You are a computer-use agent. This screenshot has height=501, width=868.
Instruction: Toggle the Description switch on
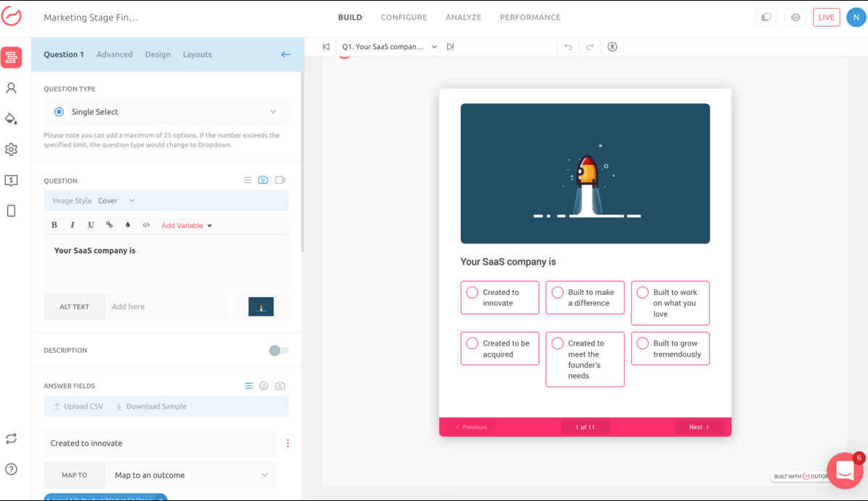278,351
